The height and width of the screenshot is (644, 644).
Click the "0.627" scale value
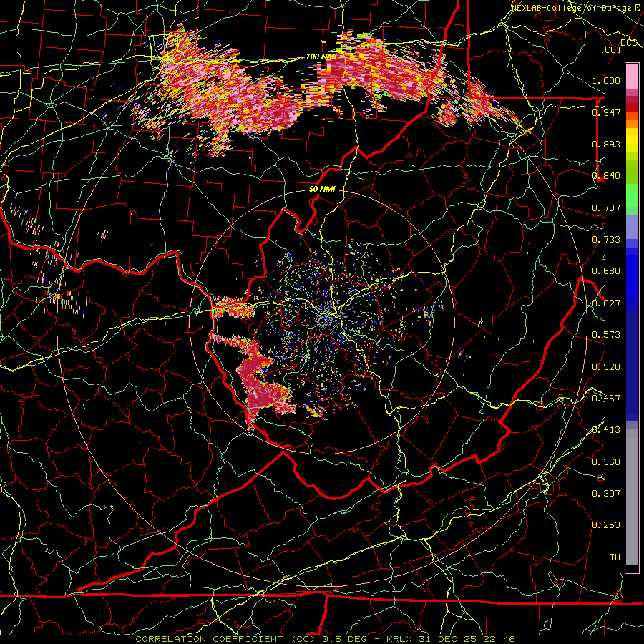(606, 303)
